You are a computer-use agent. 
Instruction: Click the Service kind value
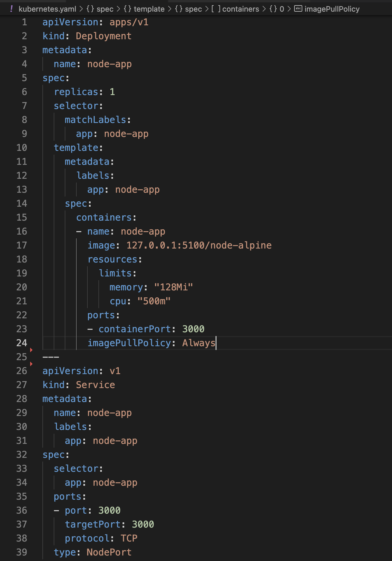coord(96,385)
